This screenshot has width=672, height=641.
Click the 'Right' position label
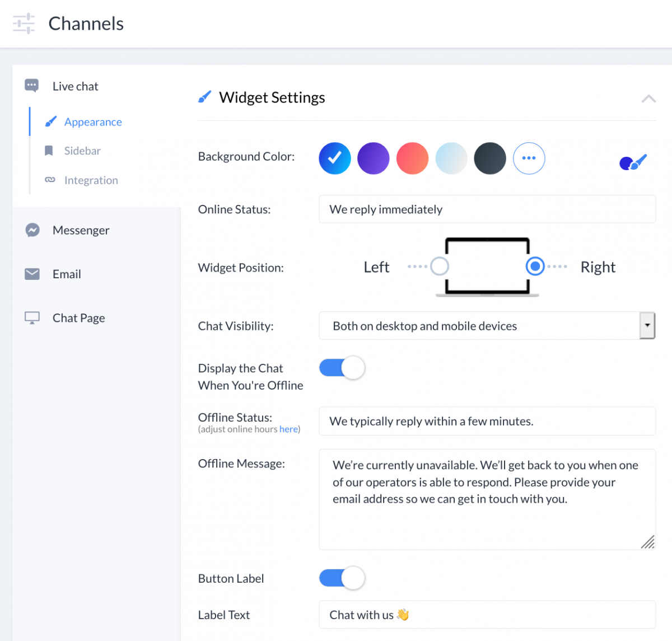tap(598, 267)
